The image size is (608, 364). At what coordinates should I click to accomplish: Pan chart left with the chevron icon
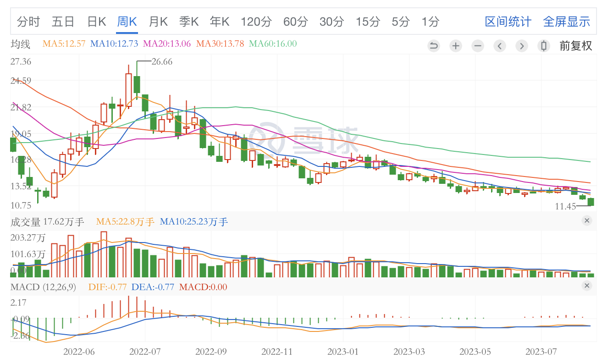(499, 45)
